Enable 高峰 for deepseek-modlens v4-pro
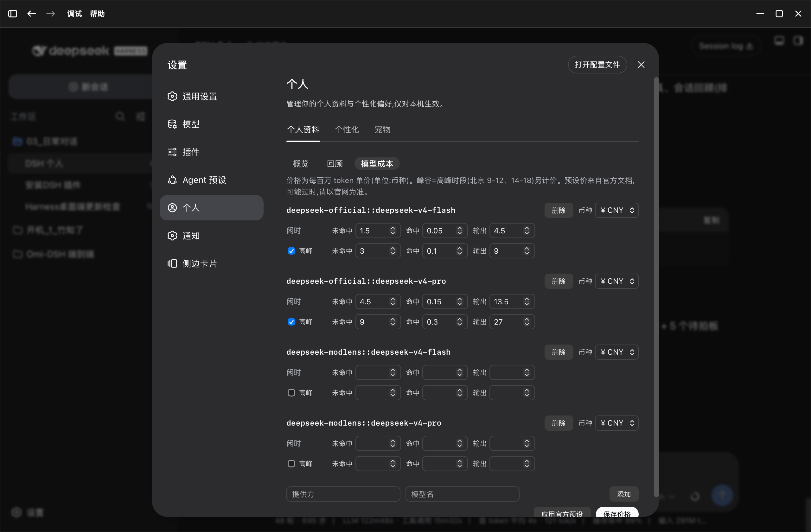 coord(291,464)
